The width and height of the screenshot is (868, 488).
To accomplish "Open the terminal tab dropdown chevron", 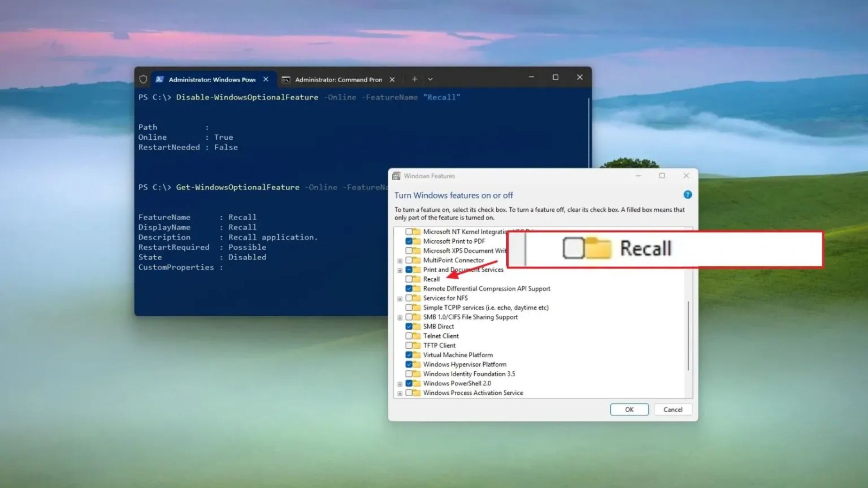I will 430,79.
